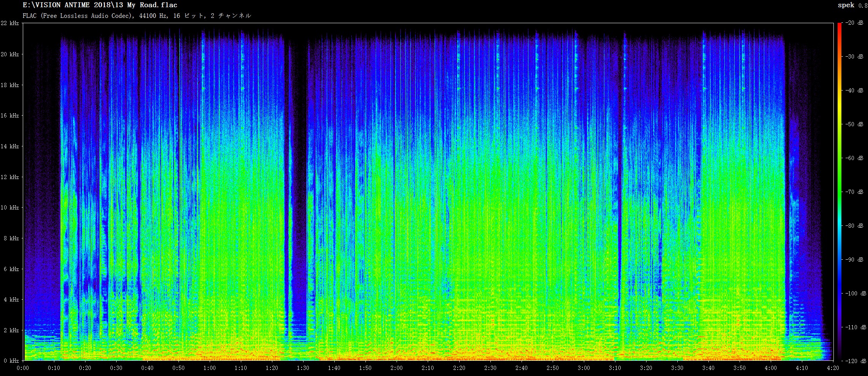The height and width of the screenshot is (376, 868).
Task: Click the "-110 dB" scale label
Action: (856, 327)
